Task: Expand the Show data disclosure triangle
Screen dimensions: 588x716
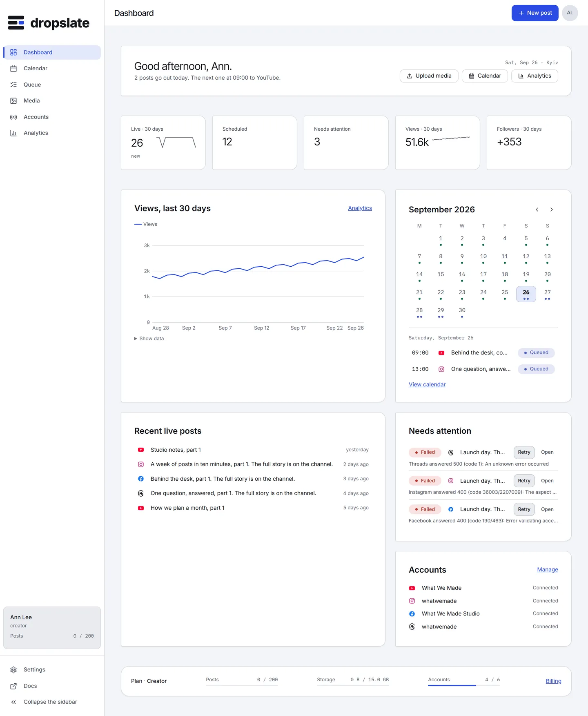Action: click(x=136, y=339)
